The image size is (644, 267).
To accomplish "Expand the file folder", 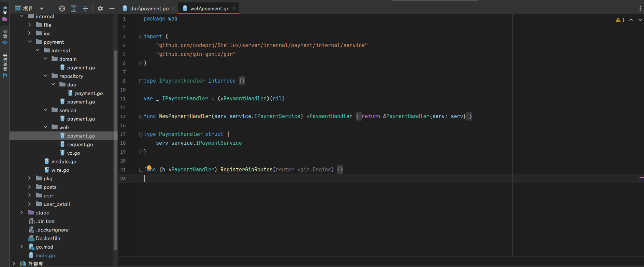I will [x=30, y=25].
